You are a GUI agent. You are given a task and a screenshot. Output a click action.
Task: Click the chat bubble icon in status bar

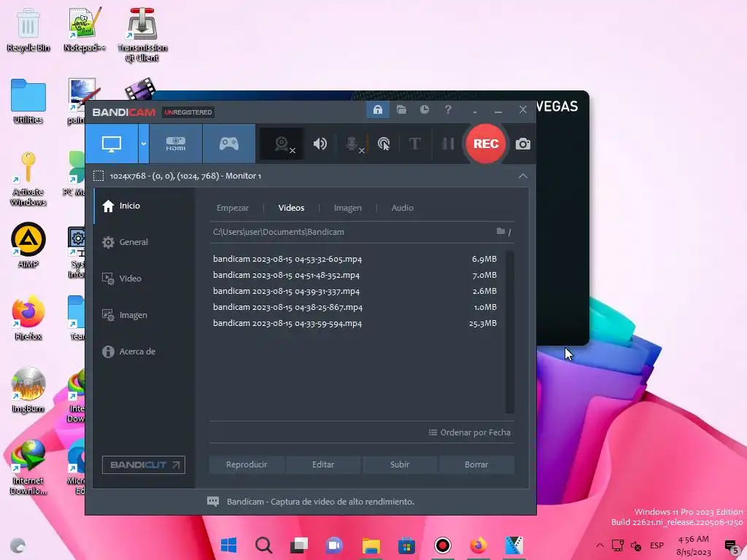click(213, 502)
